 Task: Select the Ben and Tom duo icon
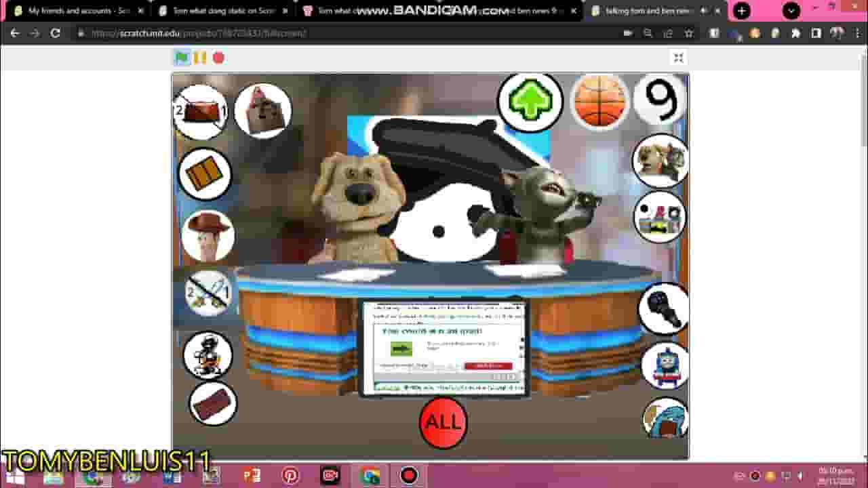pyautogui.click(x=660, y=161)
